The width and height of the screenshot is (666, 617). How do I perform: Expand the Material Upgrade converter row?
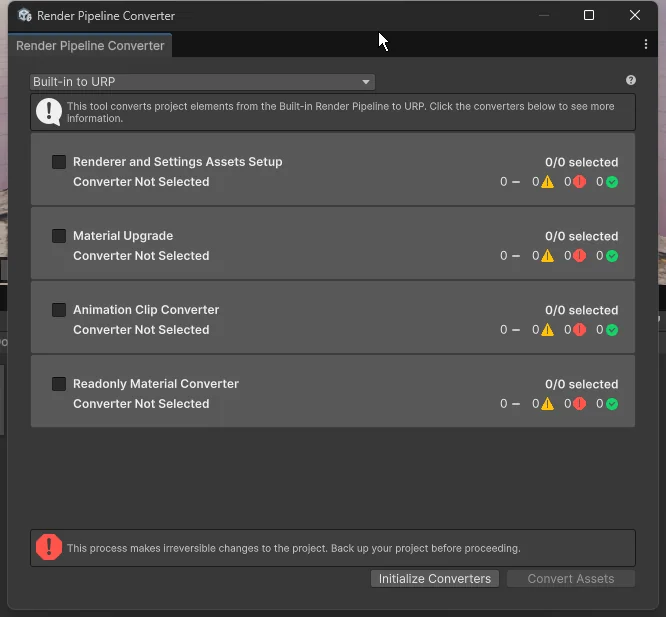(123, 236)
